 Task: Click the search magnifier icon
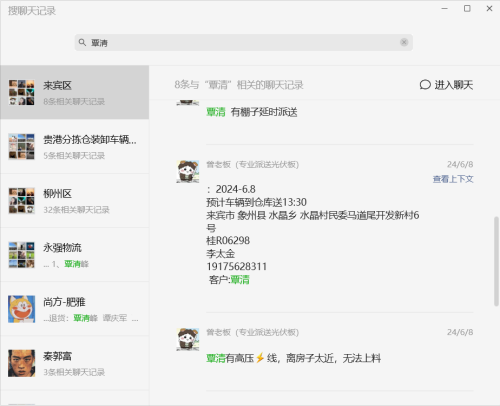coord(82,42)
